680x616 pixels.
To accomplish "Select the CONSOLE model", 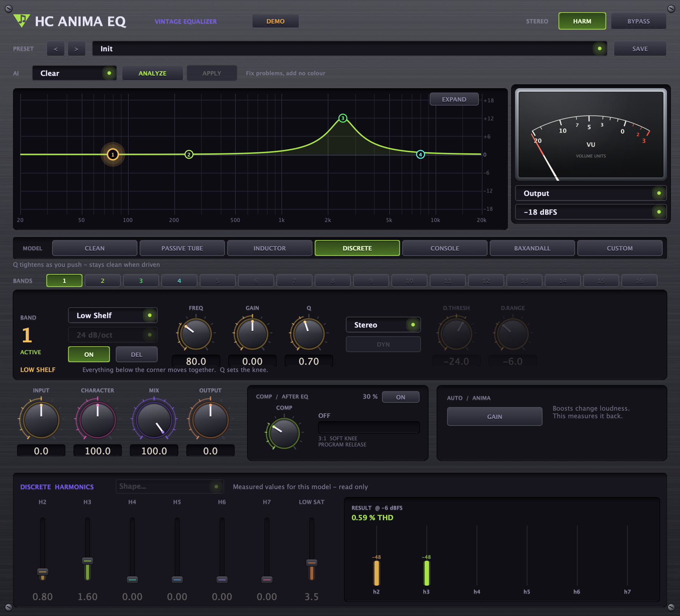I will coord(445,248).
